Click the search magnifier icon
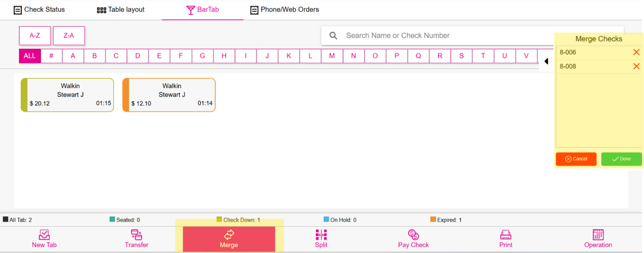 (x=334, y=36)
